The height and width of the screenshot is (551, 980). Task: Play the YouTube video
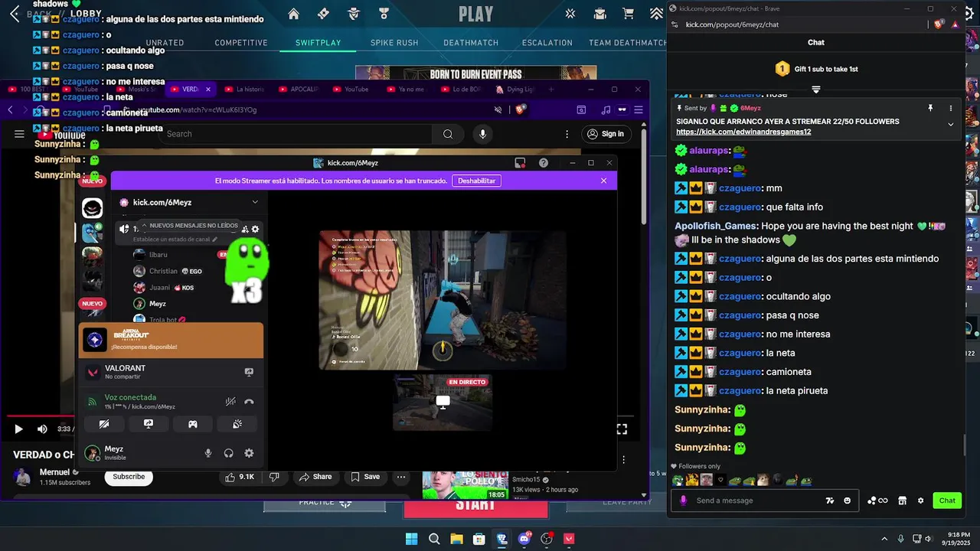pyautogui.click(x=19, y=429)
